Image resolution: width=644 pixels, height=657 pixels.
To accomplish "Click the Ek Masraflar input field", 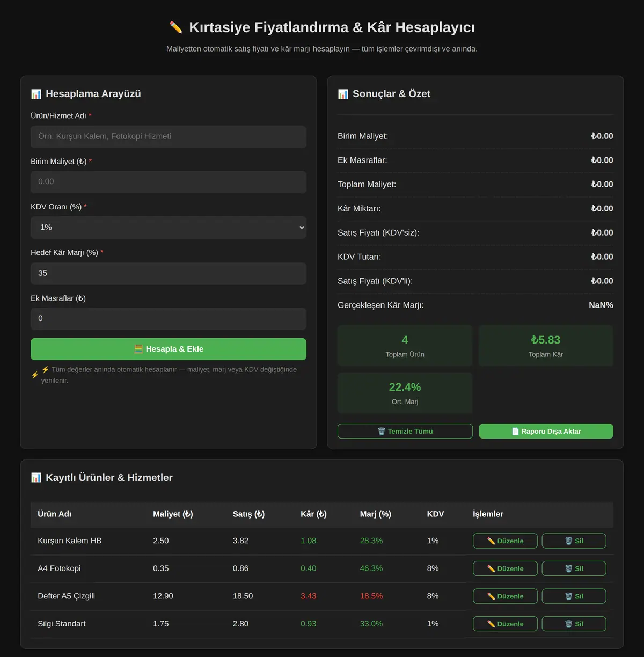I will coord(169,319).
